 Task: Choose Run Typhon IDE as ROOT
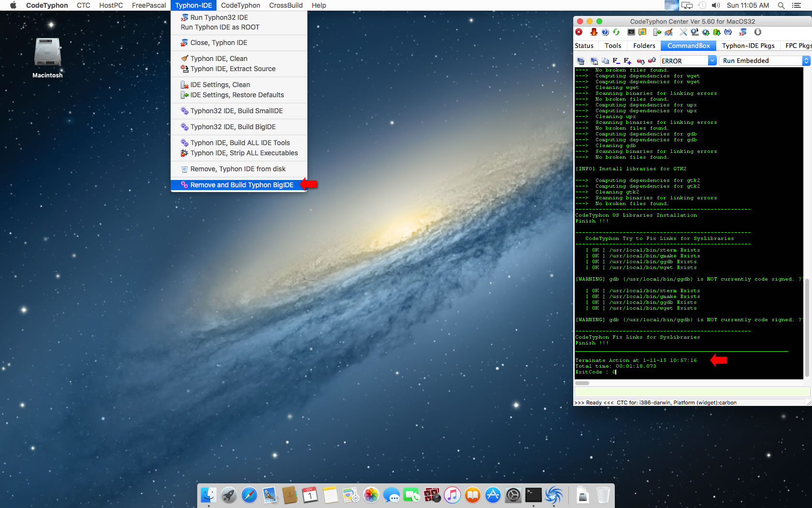239,27
